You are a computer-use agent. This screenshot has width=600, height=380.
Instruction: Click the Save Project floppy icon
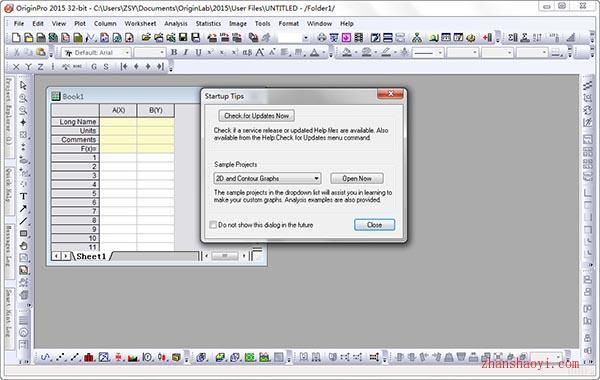(183, 38)
